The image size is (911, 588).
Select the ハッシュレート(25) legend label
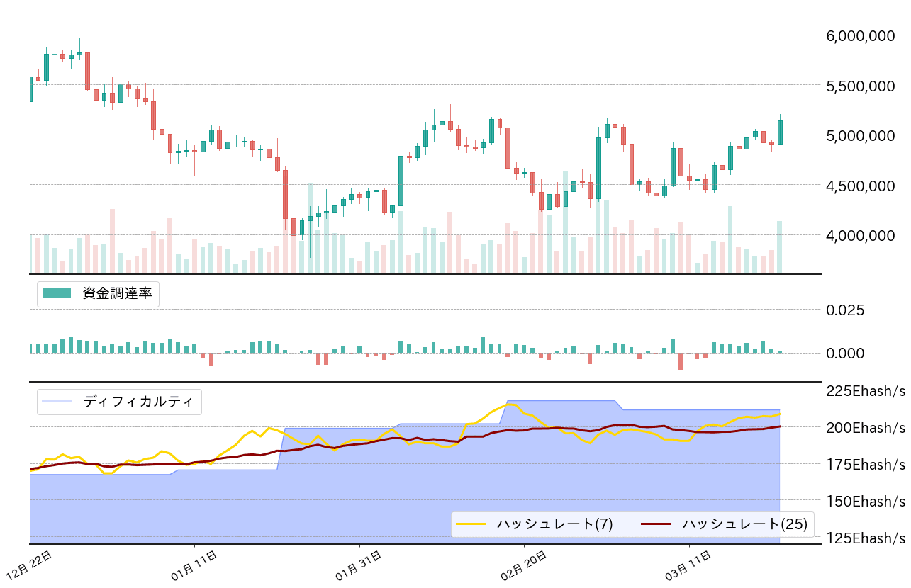[744, 524]
